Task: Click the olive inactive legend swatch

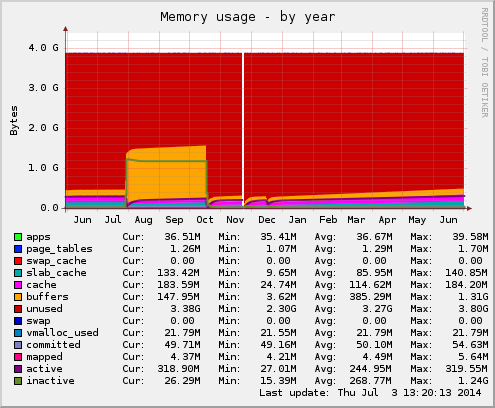Action: [18, 381]
